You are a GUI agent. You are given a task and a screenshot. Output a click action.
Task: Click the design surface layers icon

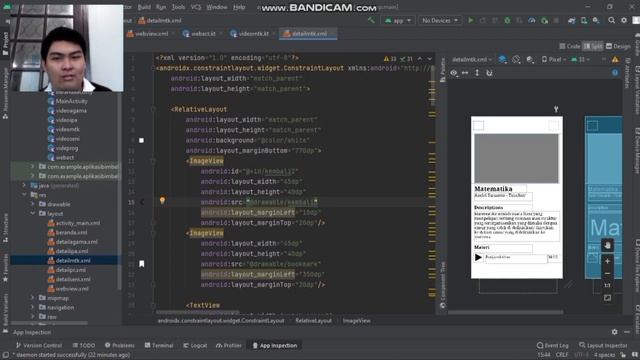[502, 60]
